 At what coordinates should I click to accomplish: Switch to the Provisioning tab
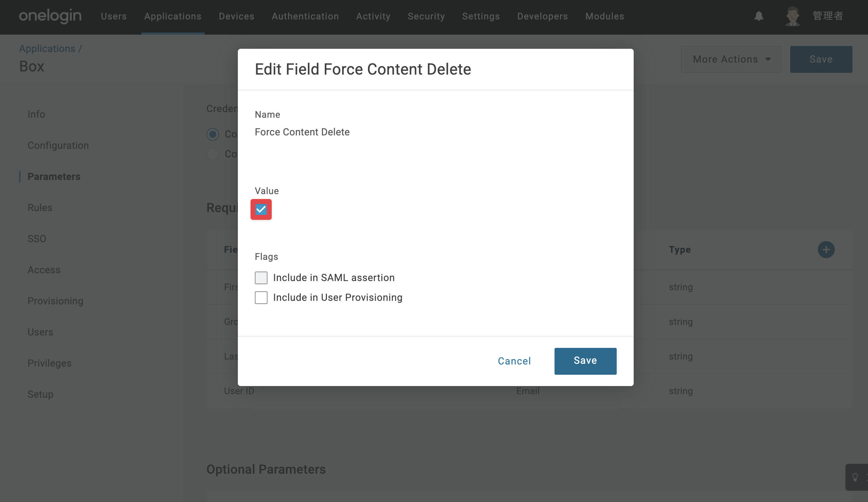[55, 301]
